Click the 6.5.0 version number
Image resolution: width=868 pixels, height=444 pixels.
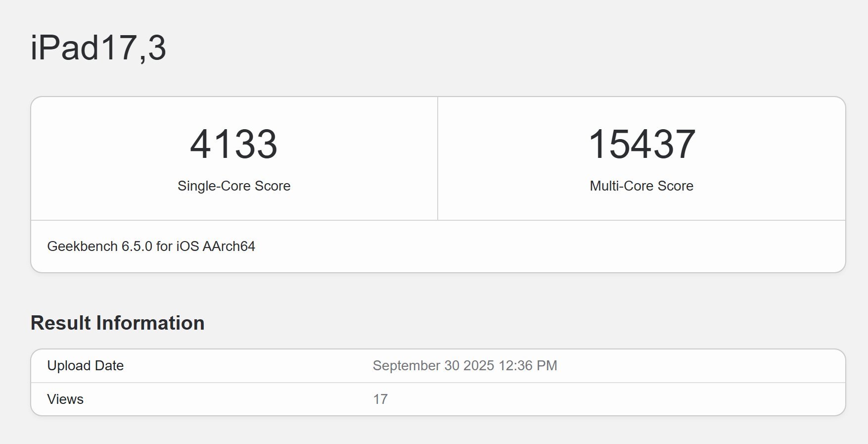(x=137, y=247)
